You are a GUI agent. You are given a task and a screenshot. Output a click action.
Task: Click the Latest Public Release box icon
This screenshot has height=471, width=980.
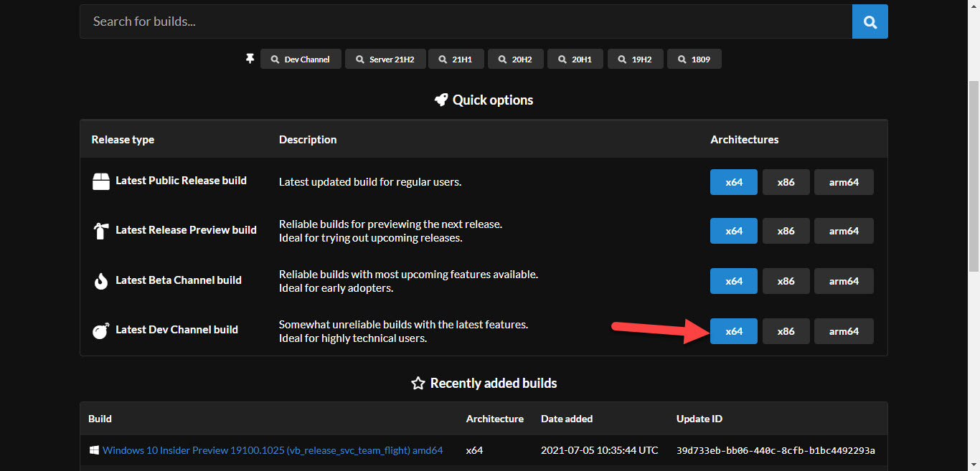click(x=101, y=181)
